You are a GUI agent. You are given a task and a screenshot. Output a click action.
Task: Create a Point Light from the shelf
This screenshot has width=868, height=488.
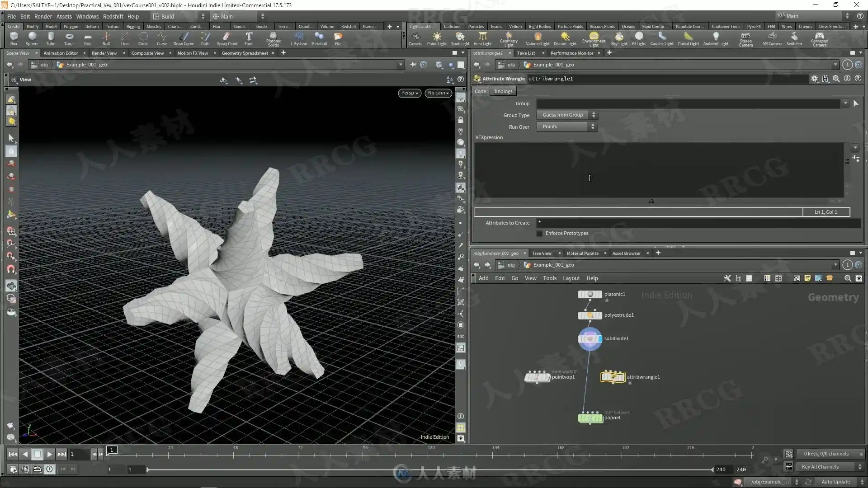pos(437,39)
